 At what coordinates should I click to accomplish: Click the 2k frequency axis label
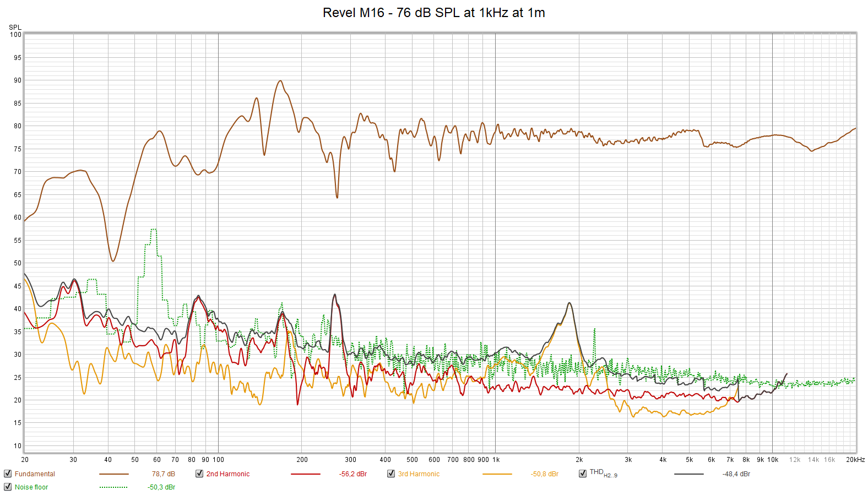[579, 460]
